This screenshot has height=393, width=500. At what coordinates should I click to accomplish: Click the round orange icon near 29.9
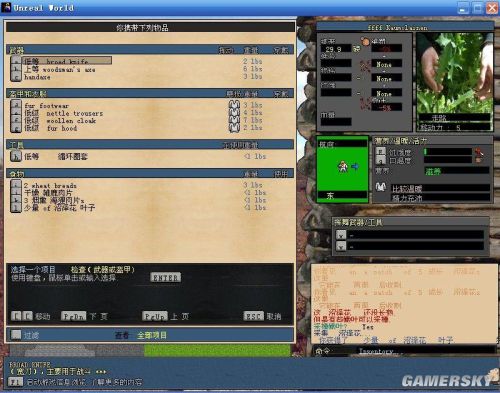pos(366,42)
